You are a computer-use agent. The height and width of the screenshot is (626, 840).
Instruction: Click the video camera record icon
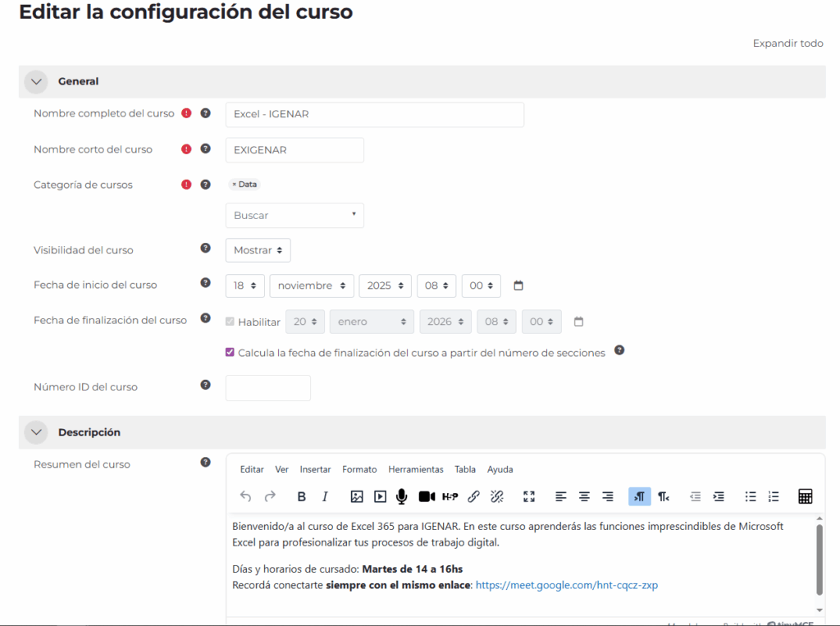(x=427, y=496)
